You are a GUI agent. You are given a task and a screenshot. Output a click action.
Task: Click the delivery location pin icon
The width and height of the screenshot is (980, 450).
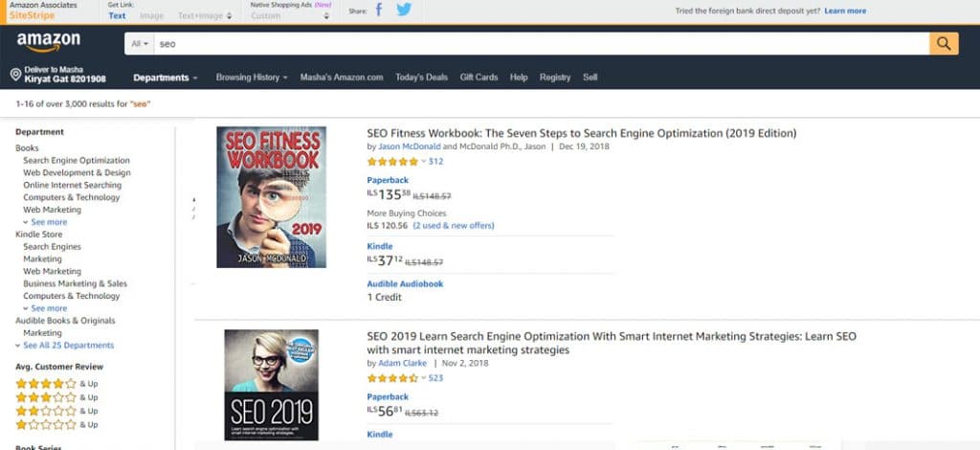coord(16,75)
